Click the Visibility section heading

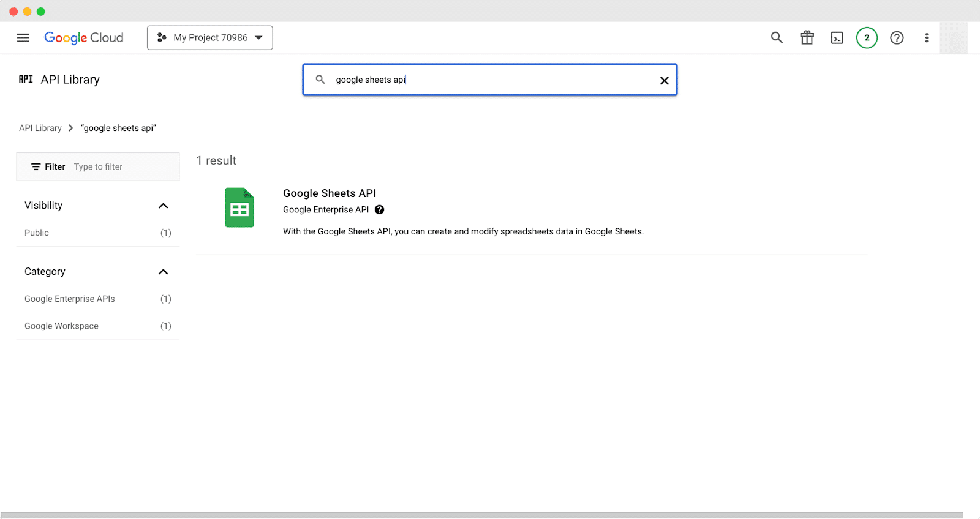[43, 206]
